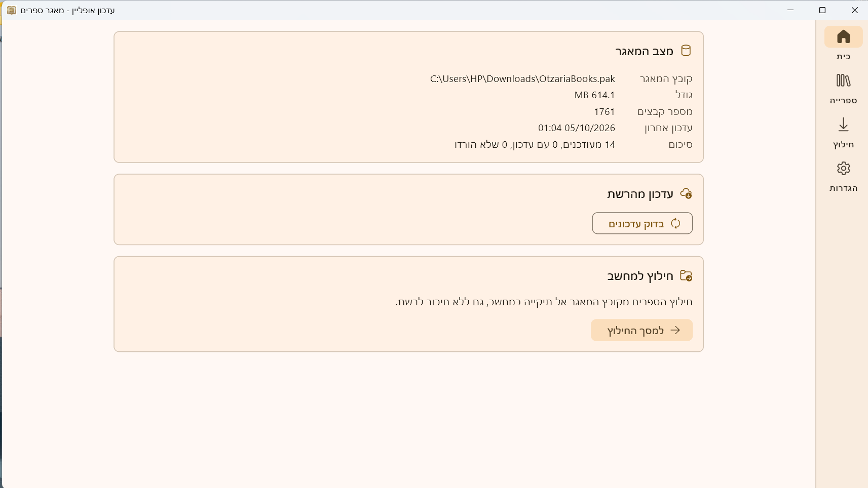Open the בית home sidebar item
The height and width of the screenshot is (488, 868).
(843, 44)
